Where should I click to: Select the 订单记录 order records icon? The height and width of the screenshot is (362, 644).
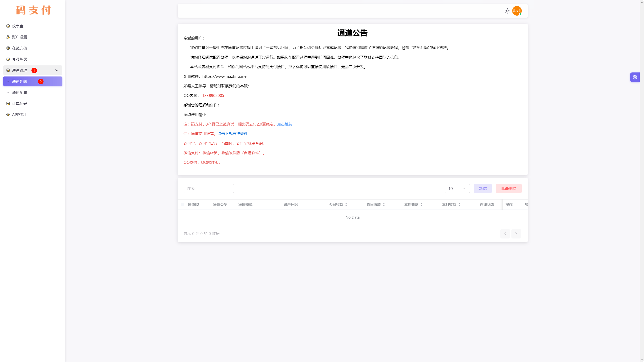(8, 103)
